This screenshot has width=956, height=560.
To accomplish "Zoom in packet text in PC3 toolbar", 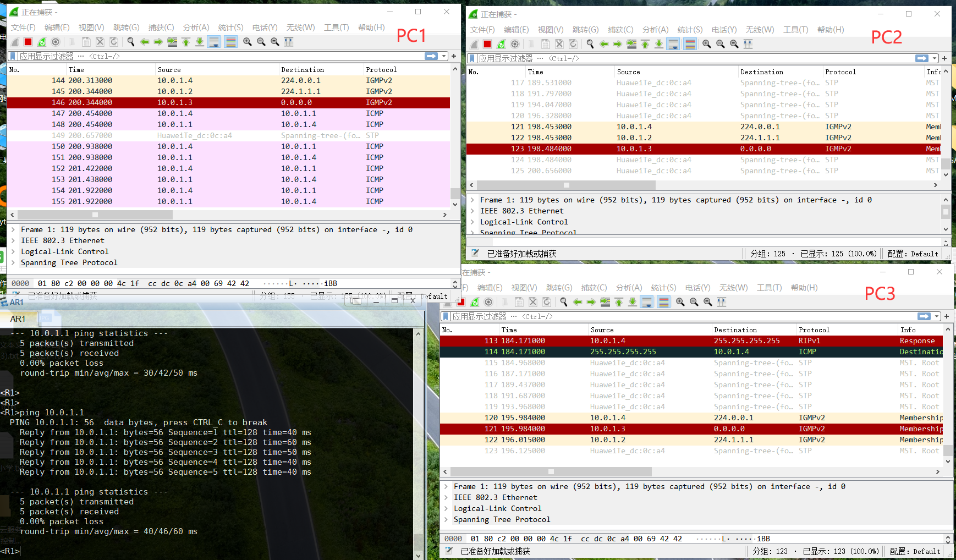I will pos(680,302).
